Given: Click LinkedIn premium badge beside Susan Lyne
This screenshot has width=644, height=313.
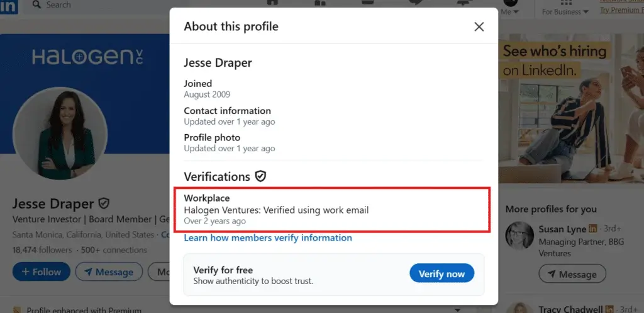Looking at the screenshot, I should click(592, 229).
